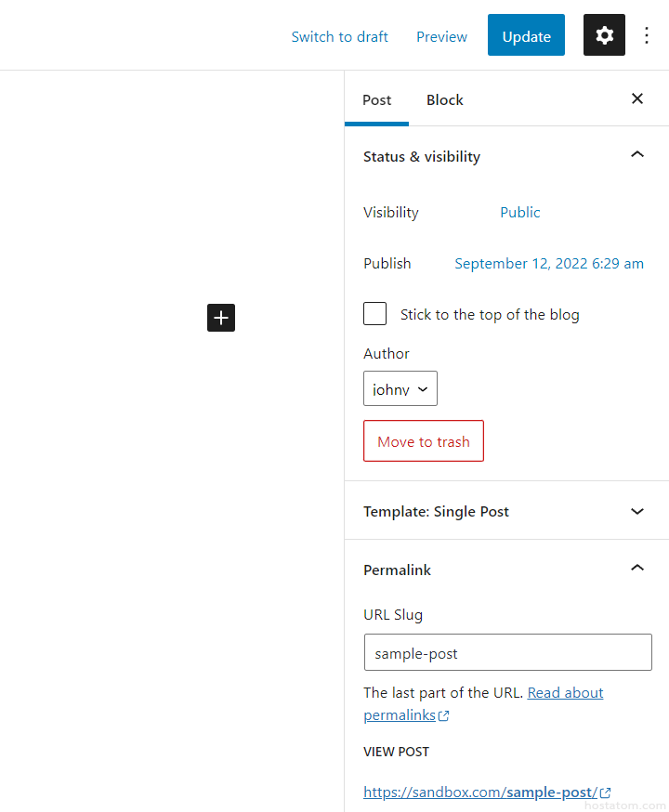Collapse the Permalink section

coord(637,569)
